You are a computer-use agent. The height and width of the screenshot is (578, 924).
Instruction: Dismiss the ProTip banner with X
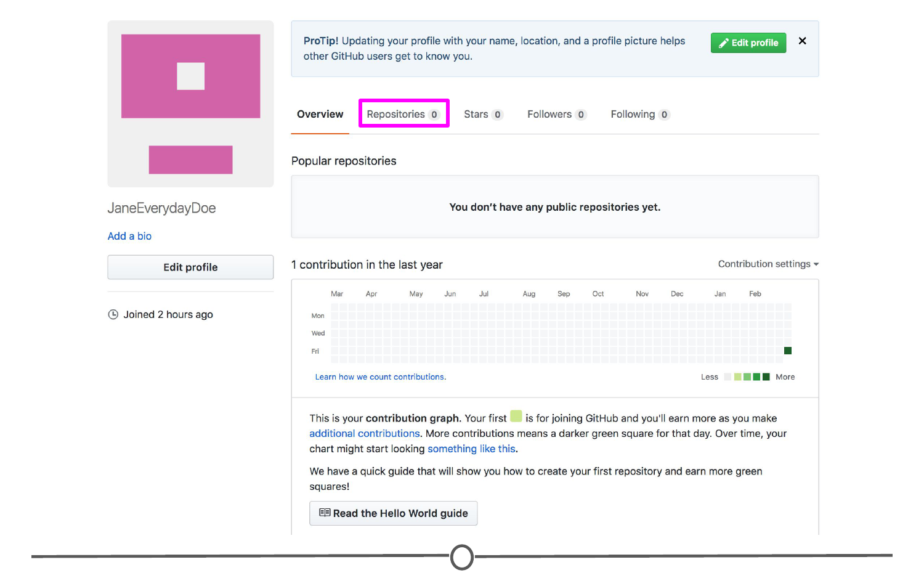[x=802, y=41]
